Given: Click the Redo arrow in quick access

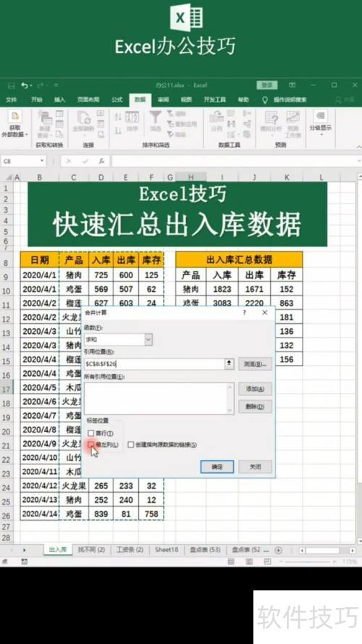Looking at the screenshot, I should point(41,85).
